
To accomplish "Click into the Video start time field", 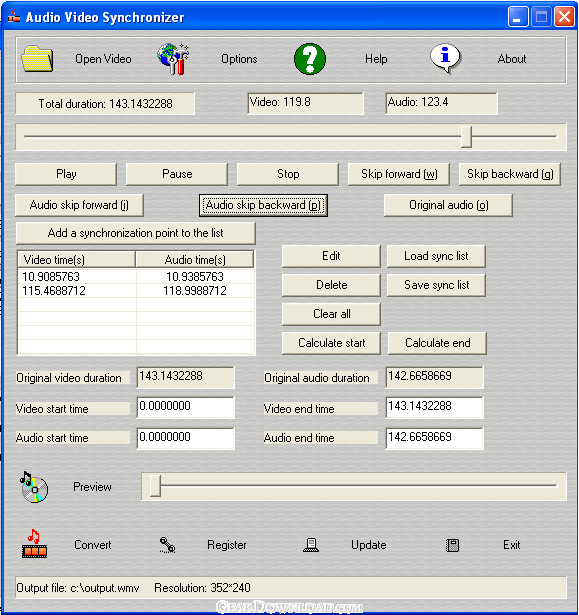I will 185,407.
